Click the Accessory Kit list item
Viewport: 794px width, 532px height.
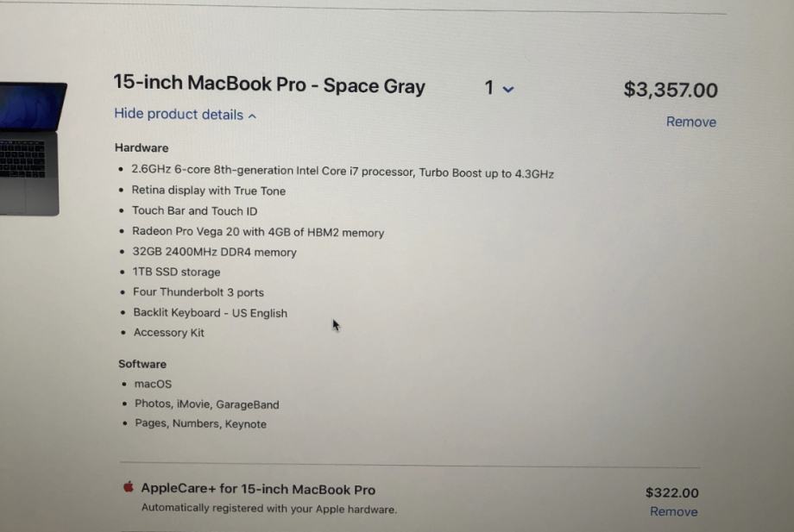169,333
